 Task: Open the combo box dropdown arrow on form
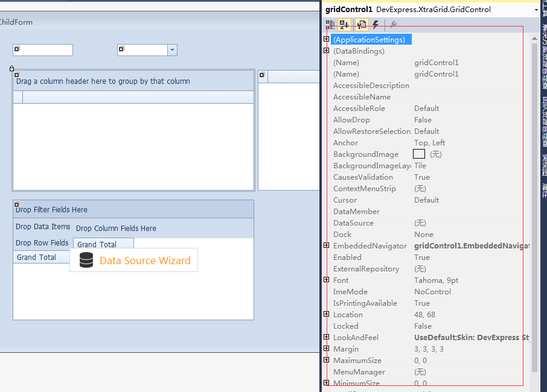(x=172, y=50)
